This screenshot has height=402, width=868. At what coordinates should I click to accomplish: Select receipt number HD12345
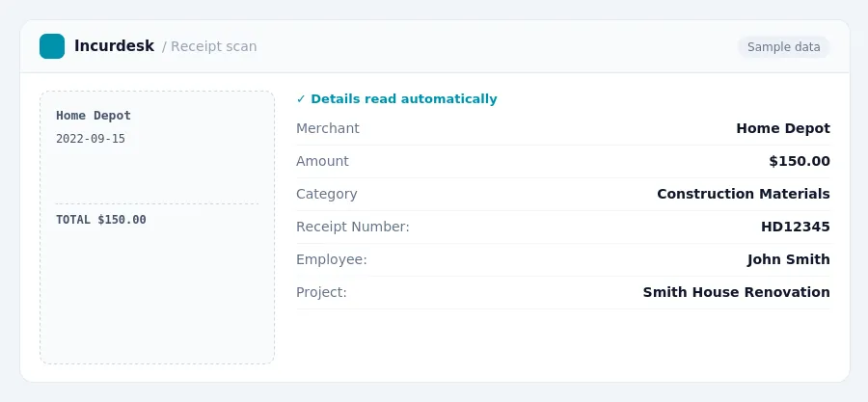coord(796,227)
